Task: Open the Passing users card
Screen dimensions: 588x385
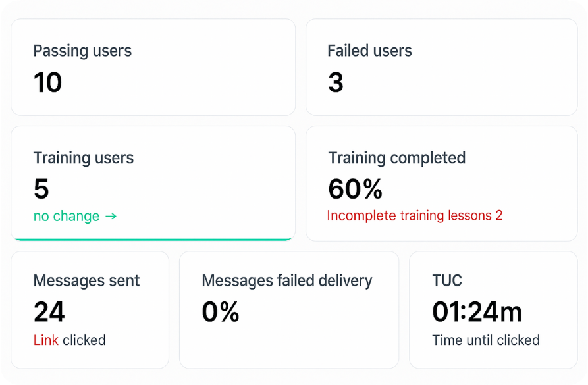Action: click(x=153, y=66)
